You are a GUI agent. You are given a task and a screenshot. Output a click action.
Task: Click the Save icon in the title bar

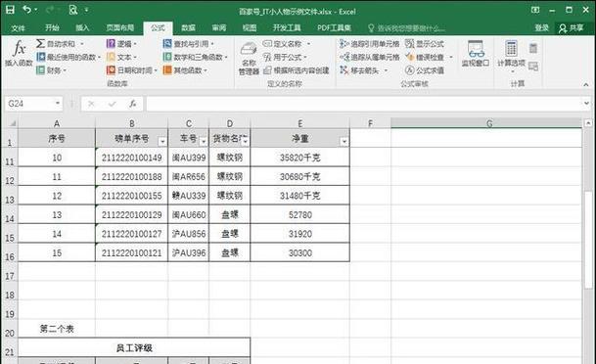pos(10,10)
